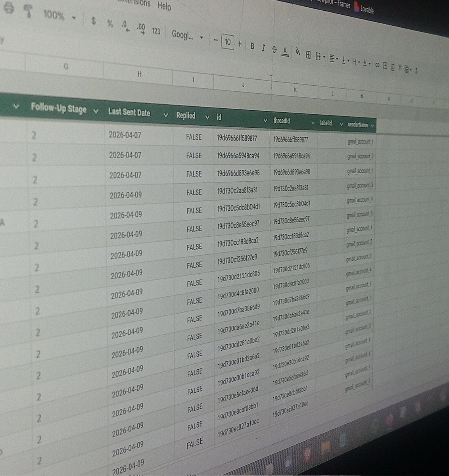This screenshot has width=449, height=476.
Task: Click the Insert chart icon
Action: pyautogui.click(x=393, y=67)
